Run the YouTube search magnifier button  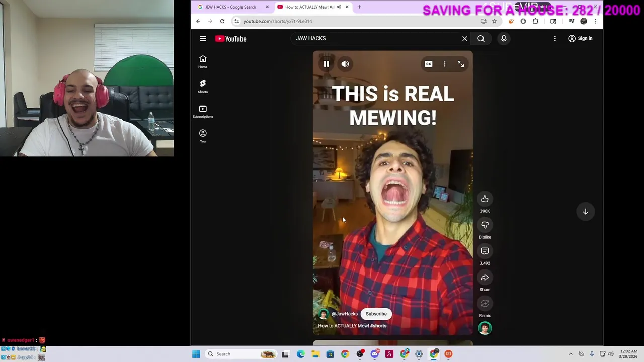click(481, 38)
